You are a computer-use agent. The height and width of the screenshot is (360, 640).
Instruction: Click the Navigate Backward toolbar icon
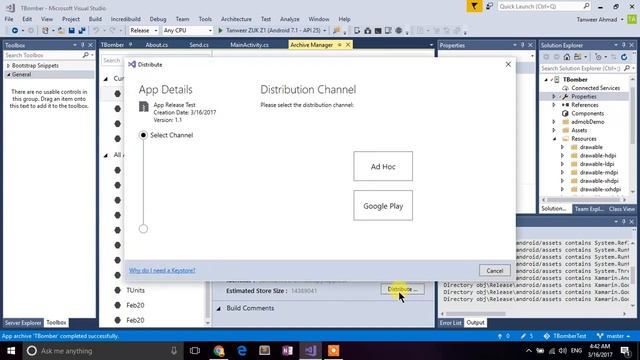click(x=15, y=31)
